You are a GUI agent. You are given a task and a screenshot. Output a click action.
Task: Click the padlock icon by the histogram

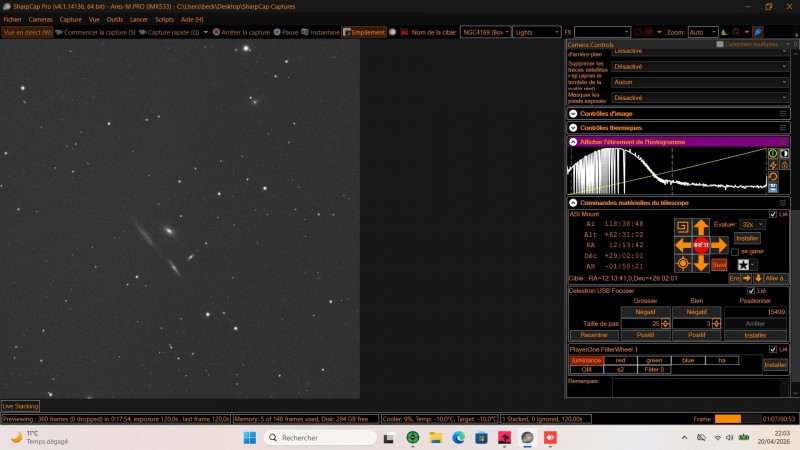coord(785,165)
